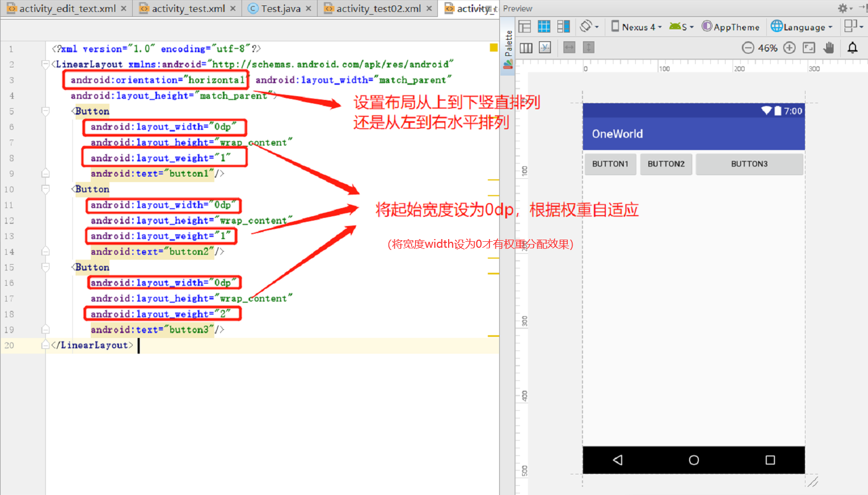Click the expand vertically icon
Image resolution: width=868 pixels, height=495 pixels.
point(588,48)
